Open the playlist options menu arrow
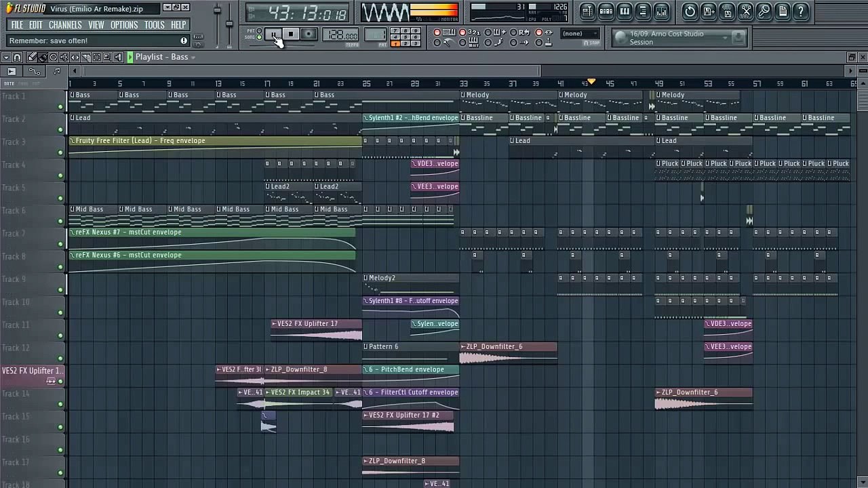Image resolution: width=868 pixels, height=488 pixels. point(7,58)
